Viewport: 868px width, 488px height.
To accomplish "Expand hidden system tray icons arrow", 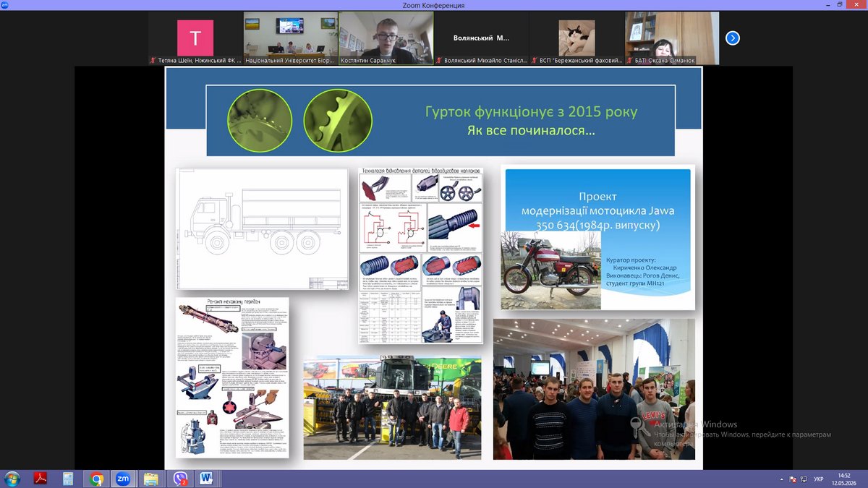I will (x=782, y=479).
